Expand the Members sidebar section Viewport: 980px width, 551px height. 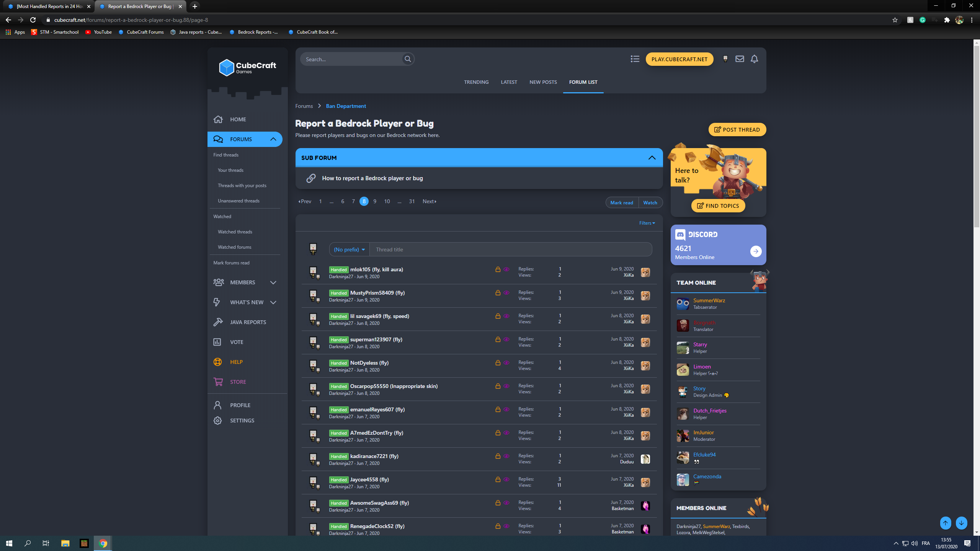(273, 282)
